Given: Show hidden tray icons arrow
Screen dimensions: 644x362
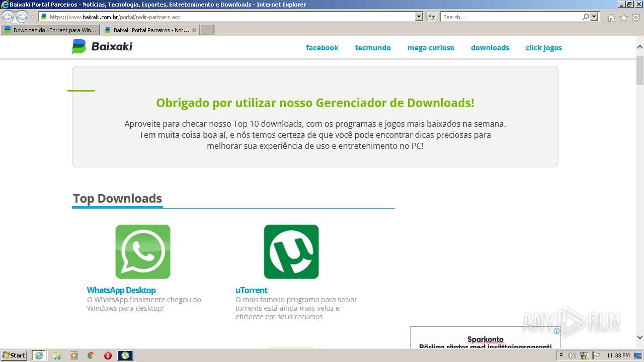Looking at the screenshot, I should pyautogui.click(x=561, y=355).
